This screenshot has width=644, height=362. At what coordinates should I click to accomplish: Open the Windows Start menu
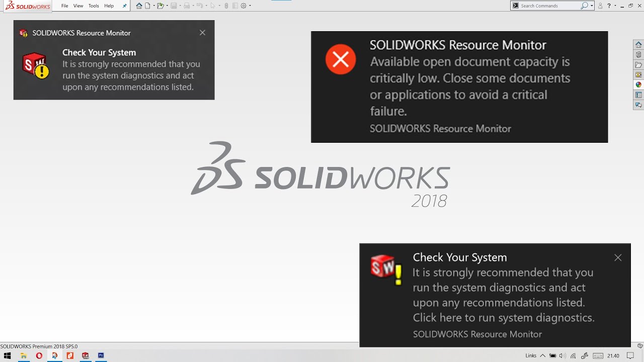point(8,355)
